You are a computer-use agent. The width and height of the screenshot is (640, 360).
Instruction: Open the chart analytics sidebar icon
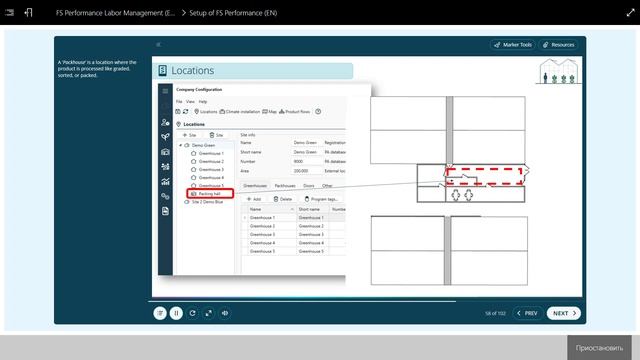[x=165, y=182]
